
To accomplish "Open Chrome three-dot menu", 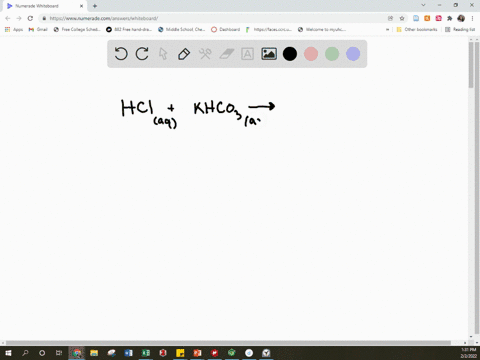I will coord(472,18).
